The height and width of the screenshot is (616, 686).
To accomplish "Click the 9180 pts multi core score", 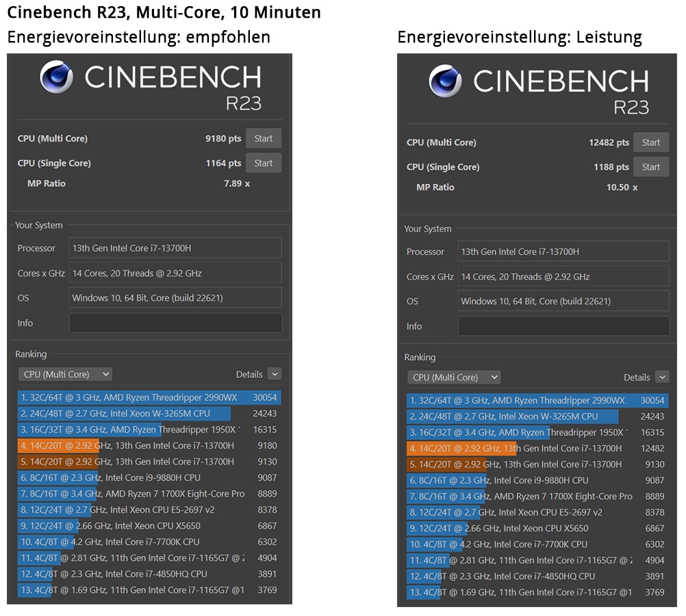I will pyautogui.click(x=223, y=139).
